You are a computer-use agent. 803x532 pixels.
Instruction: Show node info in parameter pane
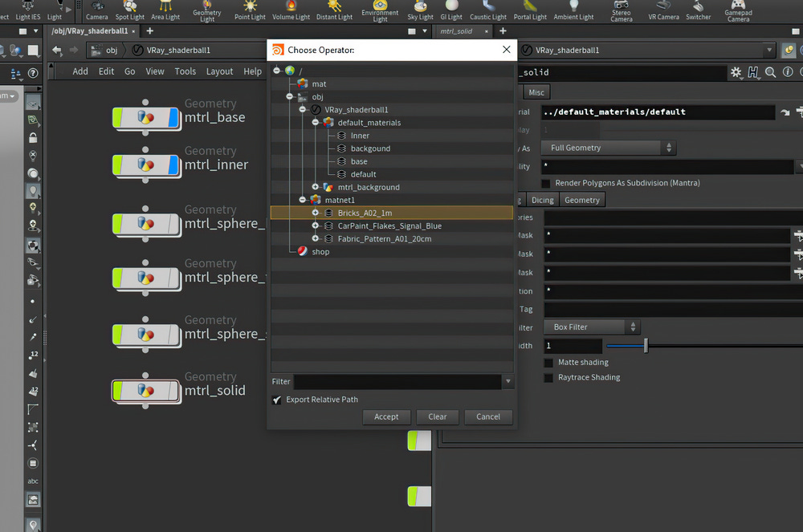pos(788,72)
